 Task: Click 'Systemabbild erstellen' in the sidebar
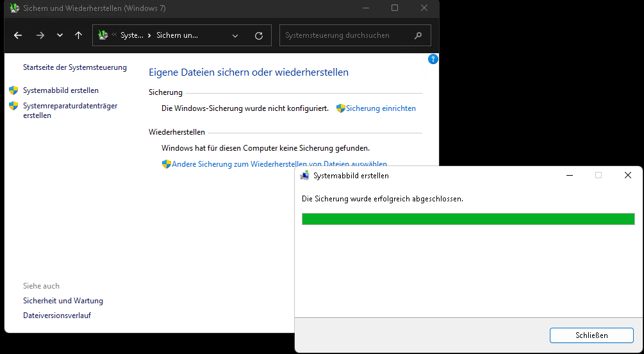click(x=61, y=90)
